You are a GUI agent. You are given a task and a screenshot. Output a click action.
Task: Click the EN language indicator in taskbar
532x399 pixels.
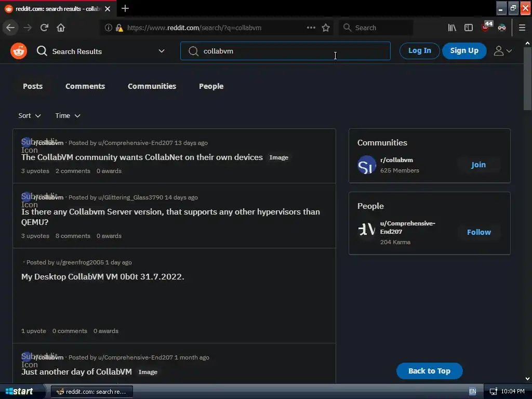(473, 392)
